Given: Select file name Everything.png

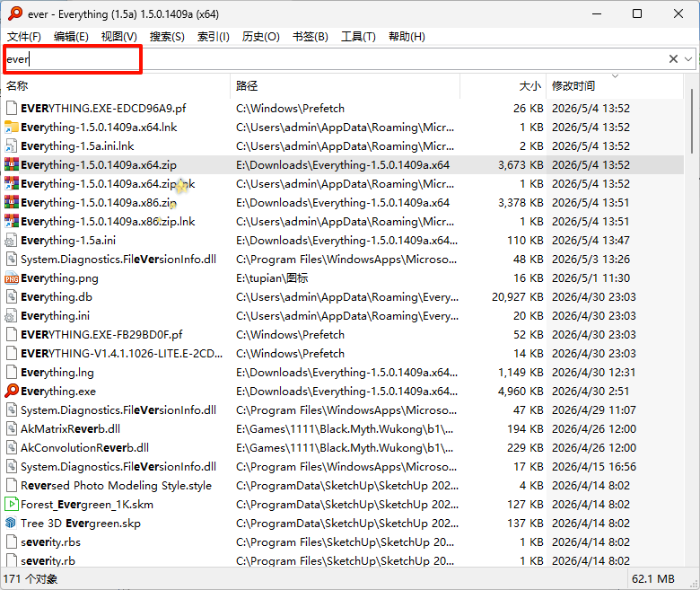Looking at the screenshot, I should 59,278.
